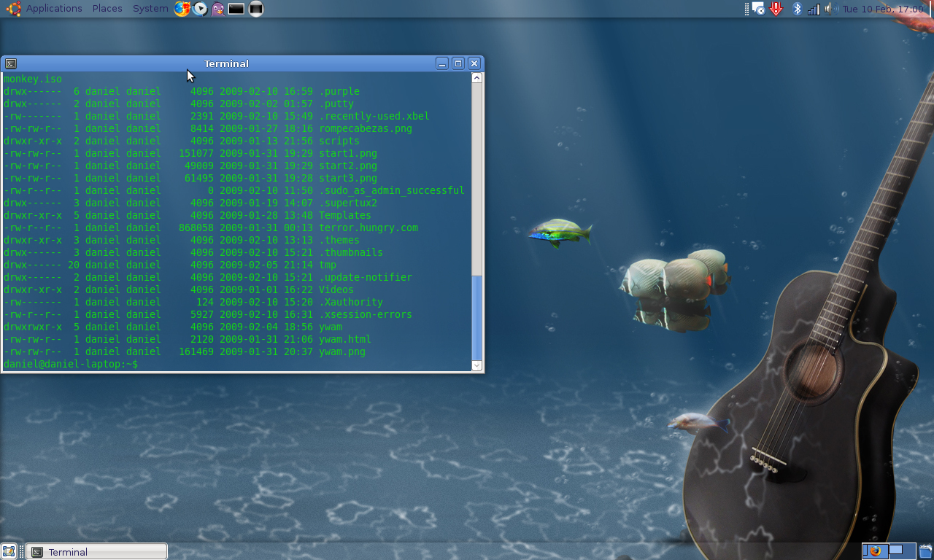Click the 'drwxrwxr-x' permissions of ywam

[x=33, y=327]
